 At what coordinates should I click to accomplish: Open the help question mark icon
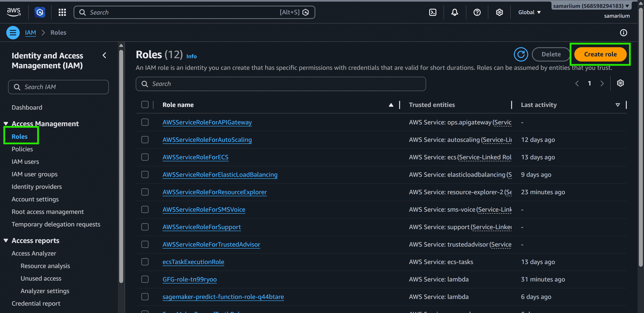pyautogui.click(x=477, y=12)
